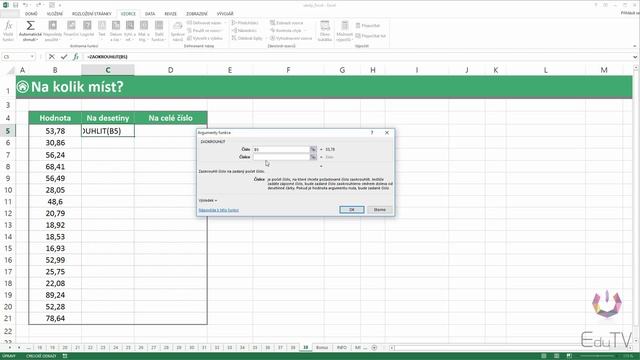Click inside the formula bar

click(357, 57)
